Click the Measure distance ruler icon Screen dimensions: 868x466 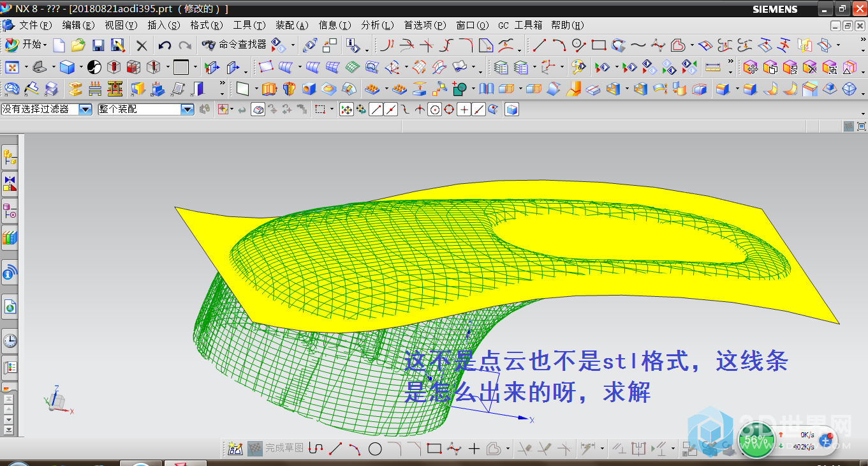pos(712,67)
